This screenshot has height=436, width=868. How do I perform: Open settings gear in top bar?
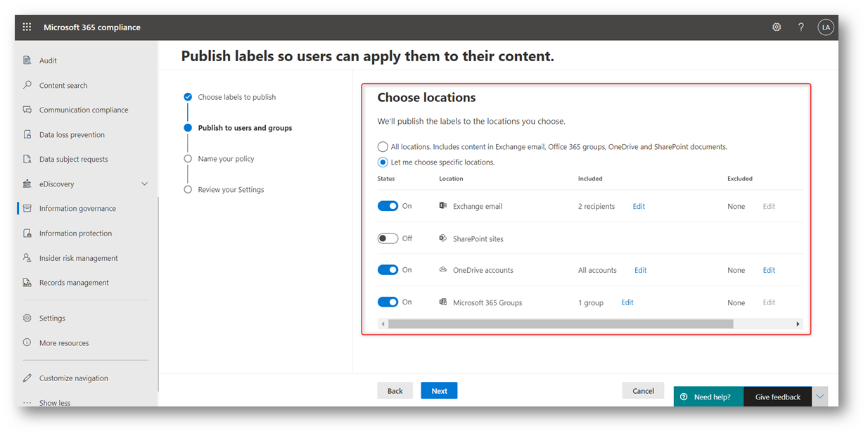(777, 27)
